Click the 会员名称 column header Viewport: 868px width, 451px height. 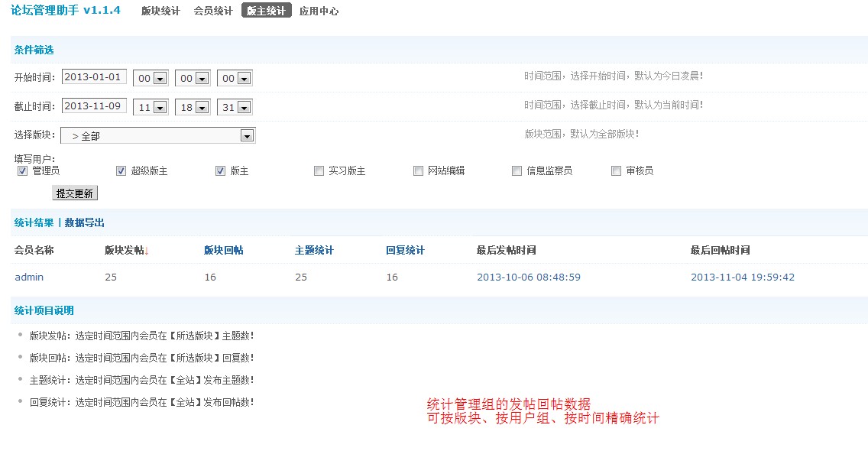click(34, 251)
